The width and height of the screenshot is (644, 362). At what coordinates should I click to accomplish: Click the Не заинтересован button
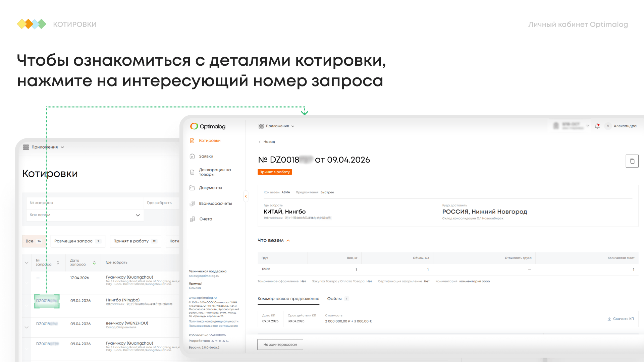pos(280,345)
